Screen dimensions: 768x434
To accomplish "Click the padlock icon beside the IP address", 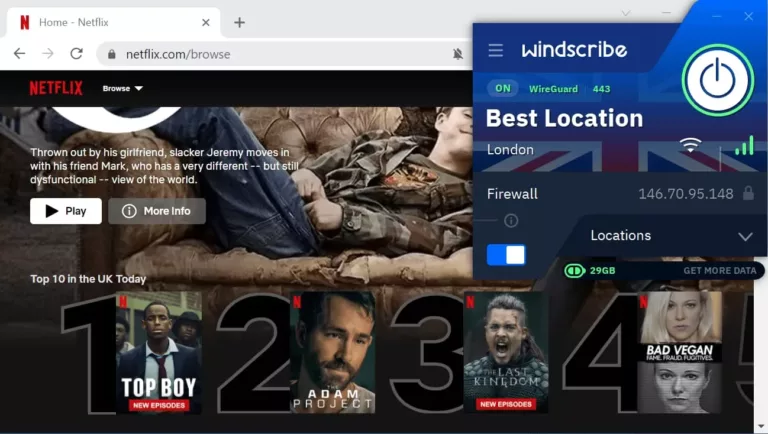I will (x=748, y=193).
